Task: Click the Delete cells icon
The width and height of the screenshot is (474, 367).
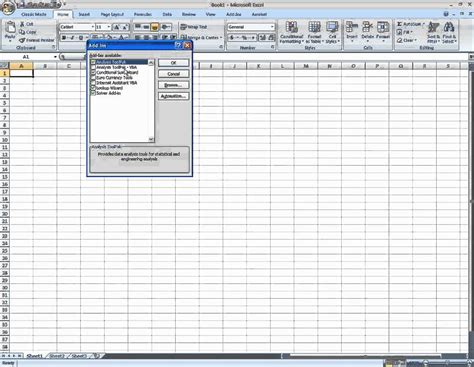Action: (x=367, y=27)
